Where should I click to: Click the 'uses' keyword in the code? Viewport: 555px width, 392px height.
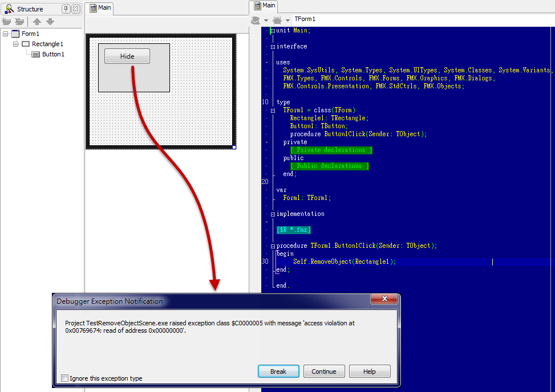pyautogui.click(x=283, y=62)
